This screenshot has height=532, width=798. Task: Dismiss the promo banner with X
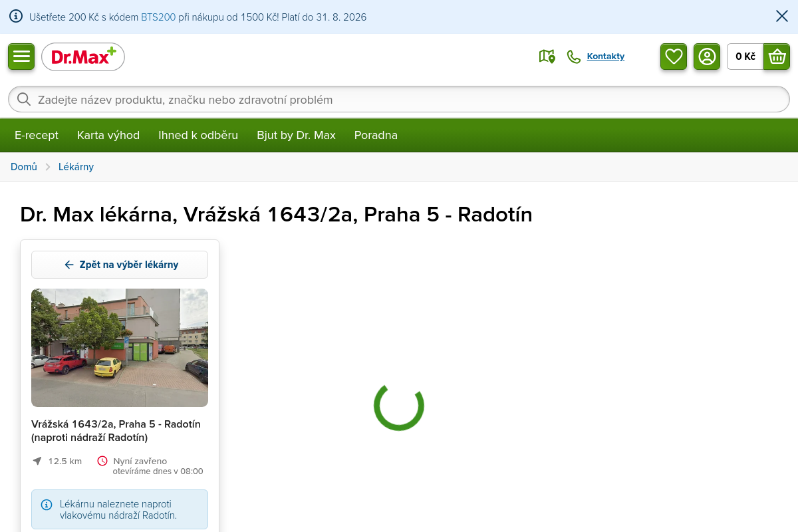click(x=782, y=17)
